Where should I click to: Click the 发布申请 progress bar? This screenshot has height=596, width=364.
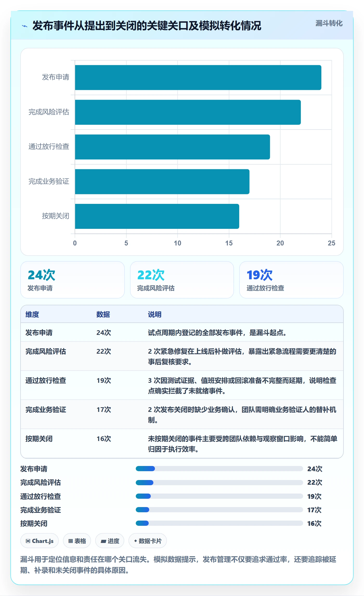(x=219, y=469)
